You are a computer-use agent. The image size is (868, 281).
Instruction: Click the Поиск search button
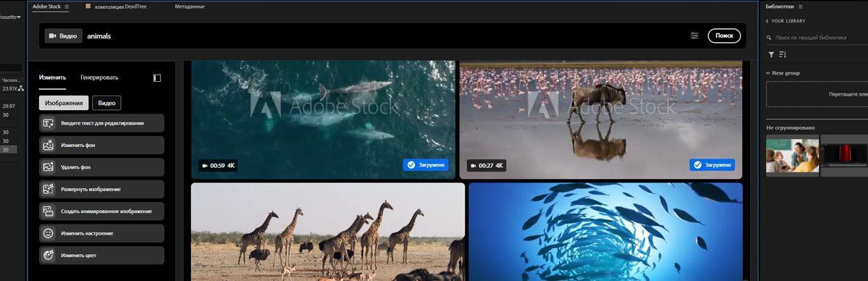pyautogui.click(x=724, y=36)
